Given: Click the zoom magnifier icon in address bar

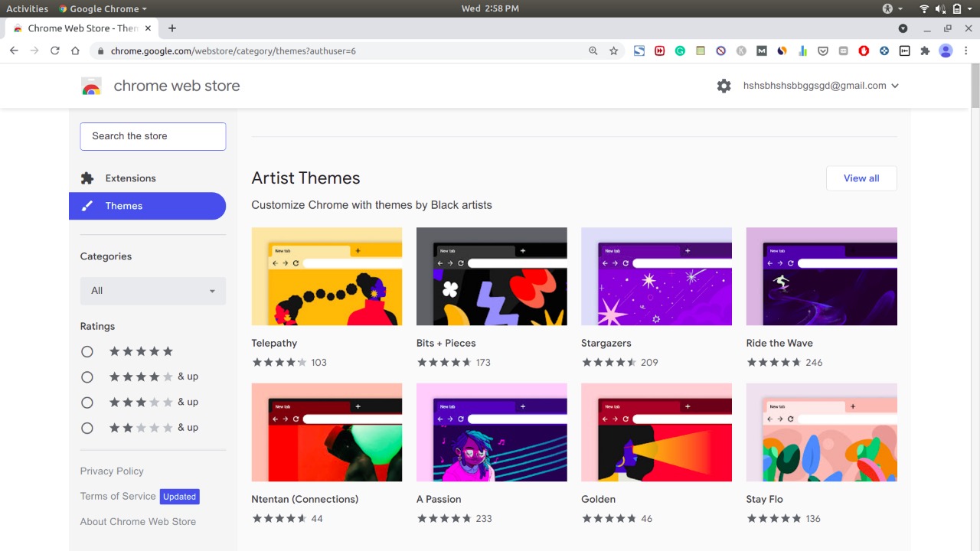Looking at the screenshot, I should 593,51.
